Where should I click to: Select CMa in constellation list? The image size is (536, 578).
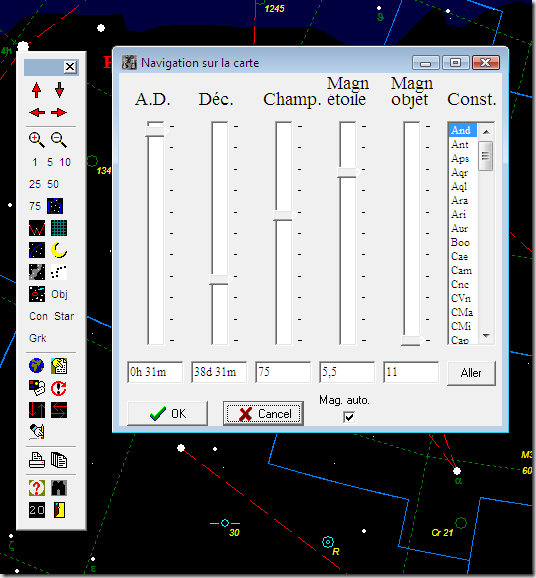click(x=463, y=312)
